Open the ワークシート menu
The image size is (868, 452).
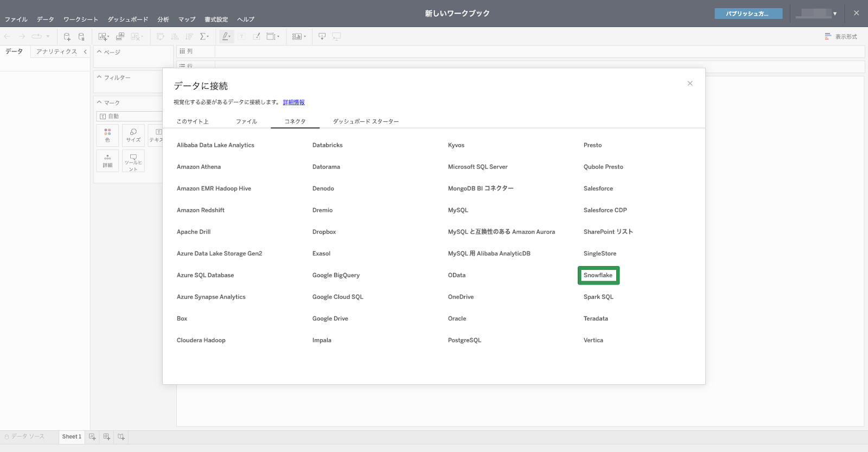coord(81,20)
